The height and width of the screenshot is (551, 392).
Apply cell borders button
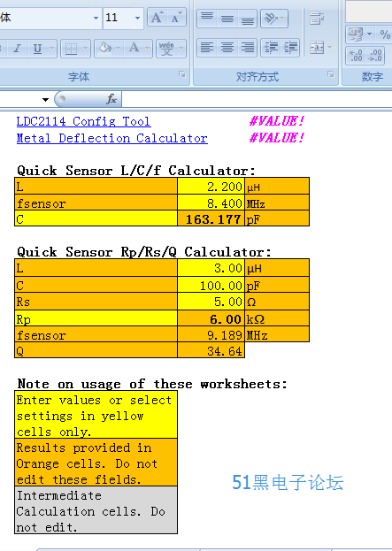coord(71,48)
